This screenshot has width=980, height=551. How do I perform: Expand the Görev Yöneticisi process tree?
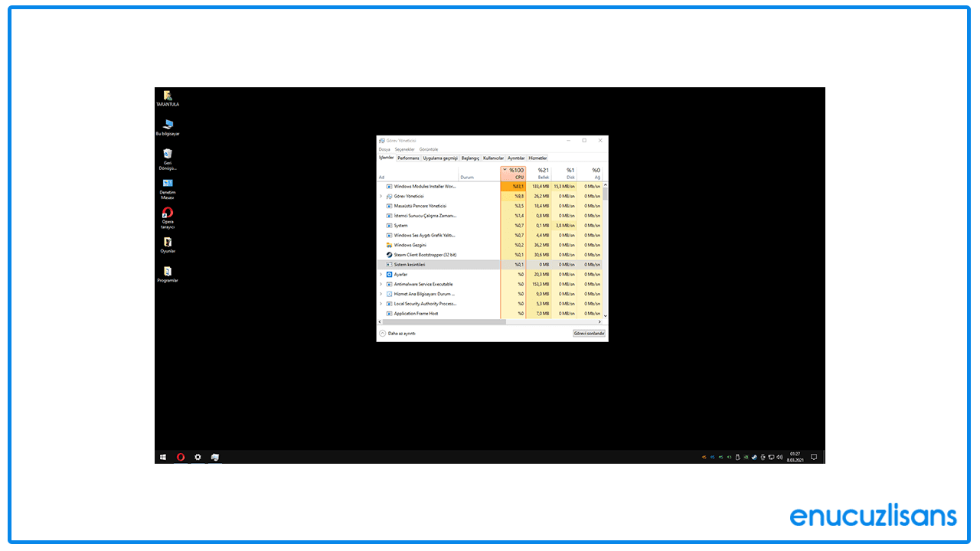(381, 196)
